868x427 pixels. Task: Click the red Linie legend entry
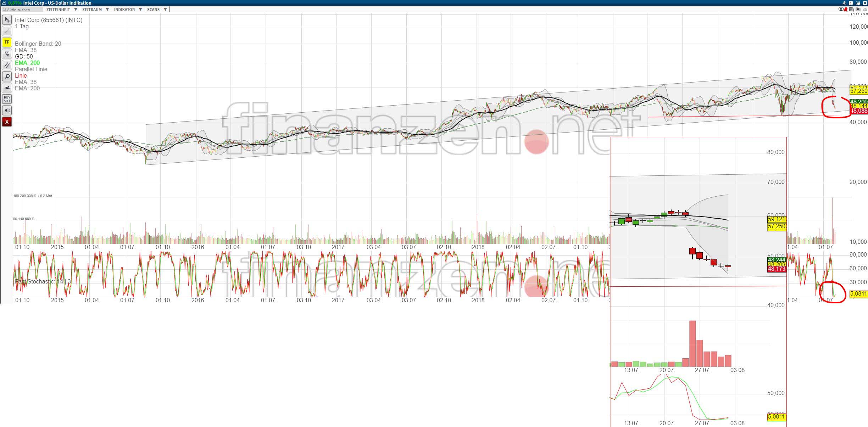[x=21, y=75]
